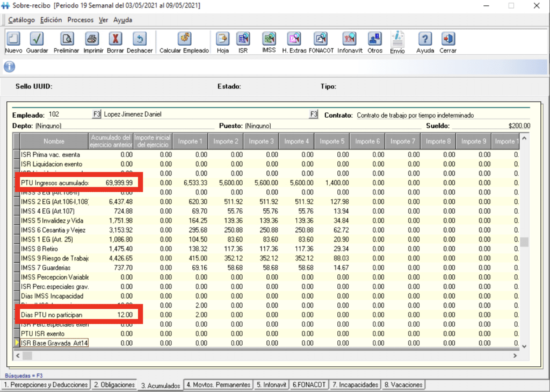The height and width of the screenshot is (392, 550).
Task: Print using the Imprimir icon
Action: click(x=92, y=39)
